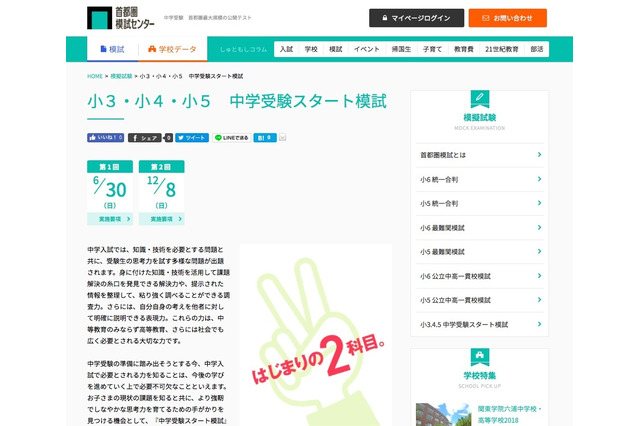Click the Facebook シェア button
Screen dimensions: 640x426
coord(145,138)
